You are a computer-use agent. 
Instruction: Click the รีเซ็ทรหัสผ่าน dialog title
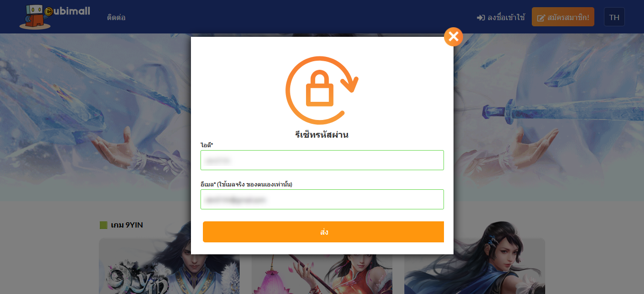click(322, 135)
